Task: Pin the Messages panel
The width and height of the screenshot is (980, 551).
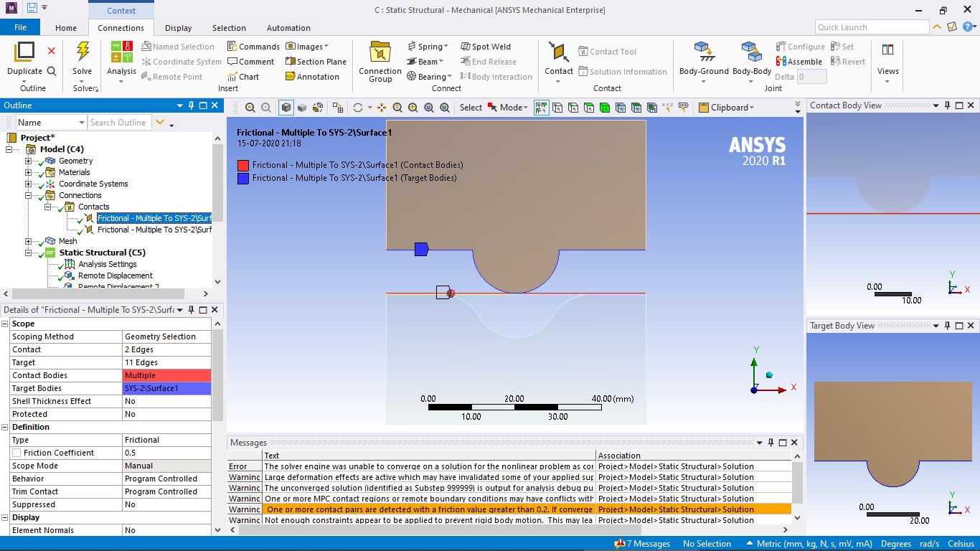Action: [771, 443]
